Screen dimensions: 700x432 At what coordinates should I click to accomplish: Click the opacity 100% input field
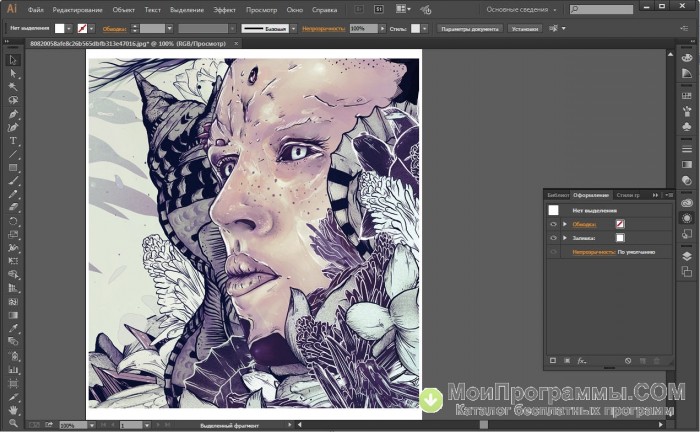[x=364, y=28]
